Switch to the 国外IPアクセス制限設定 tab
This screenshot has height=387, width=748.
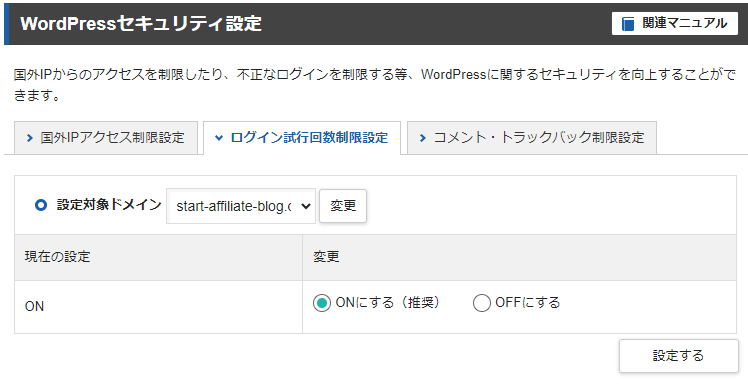(106, 138)
